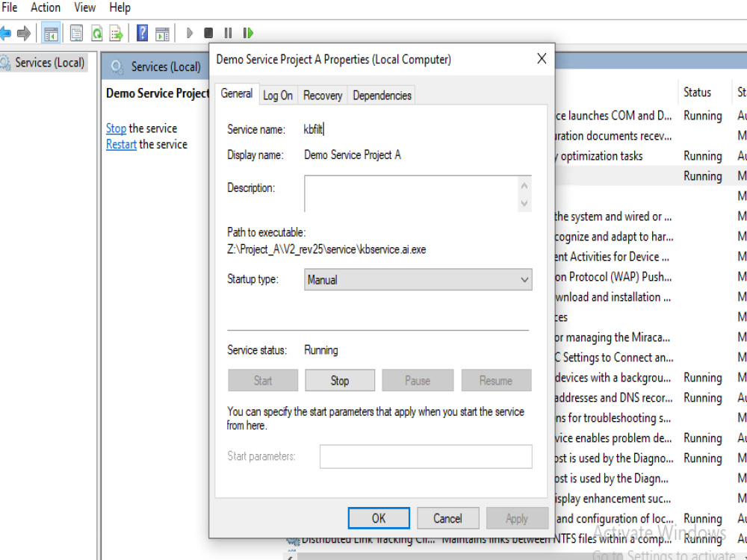Open the File menu

point(10,7)
